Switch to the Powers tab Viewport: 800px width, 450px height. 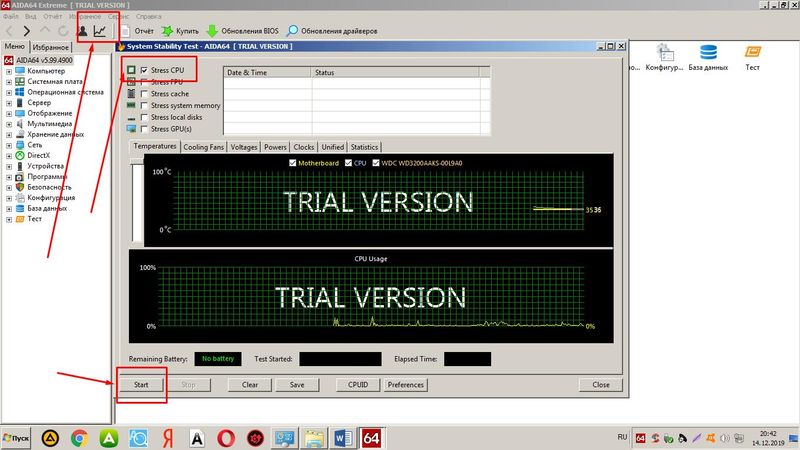click(275, 147)
